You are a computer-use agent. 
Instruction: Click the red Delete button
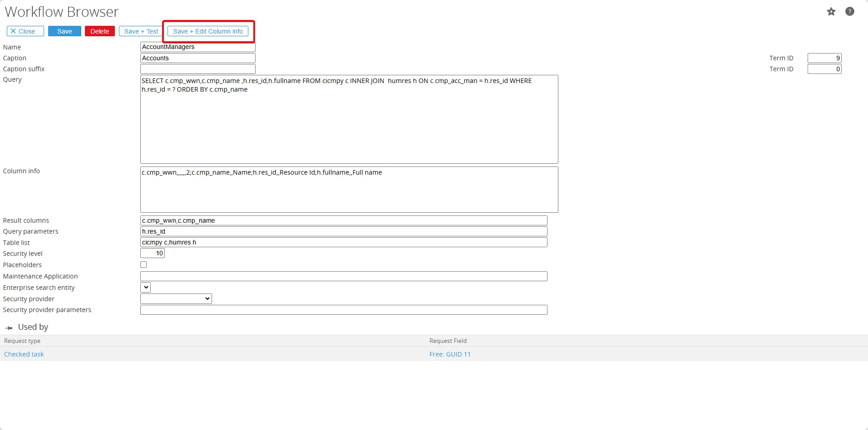click(x=100, y=31)
